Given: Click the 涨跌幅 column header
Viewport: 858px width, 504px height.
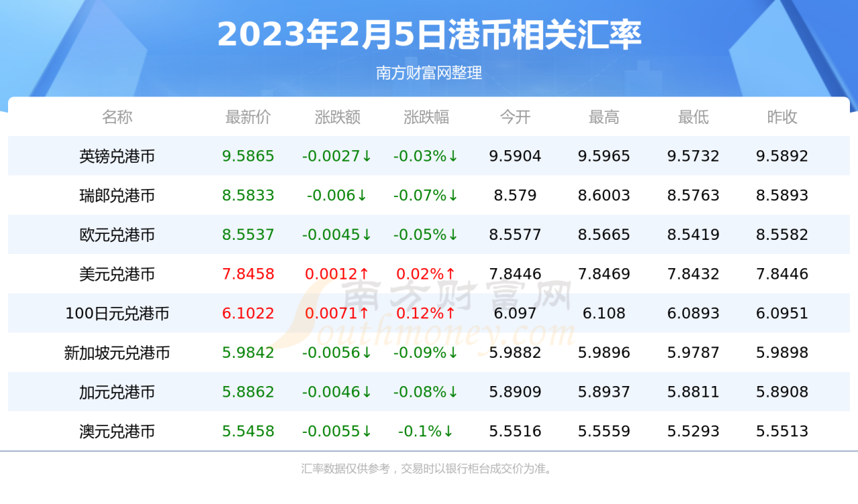Looking at the screenshot, I should click(x=426, y=117).
